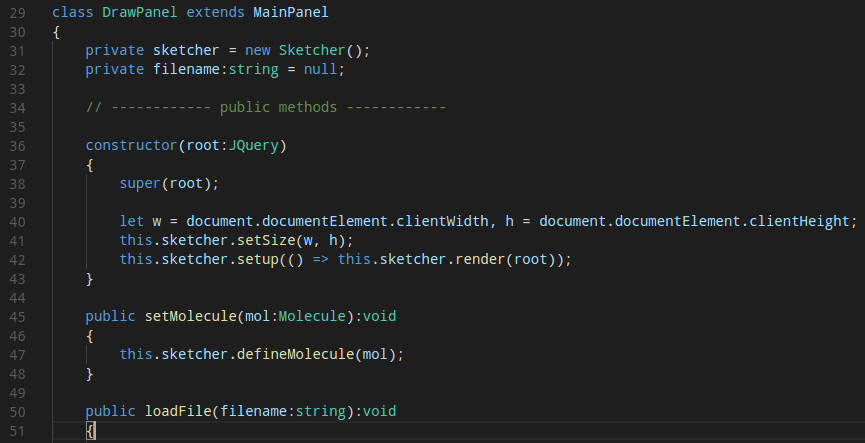Click the render(root) call
This screenshot has height=443, width=865.
[x=513, y=259]
